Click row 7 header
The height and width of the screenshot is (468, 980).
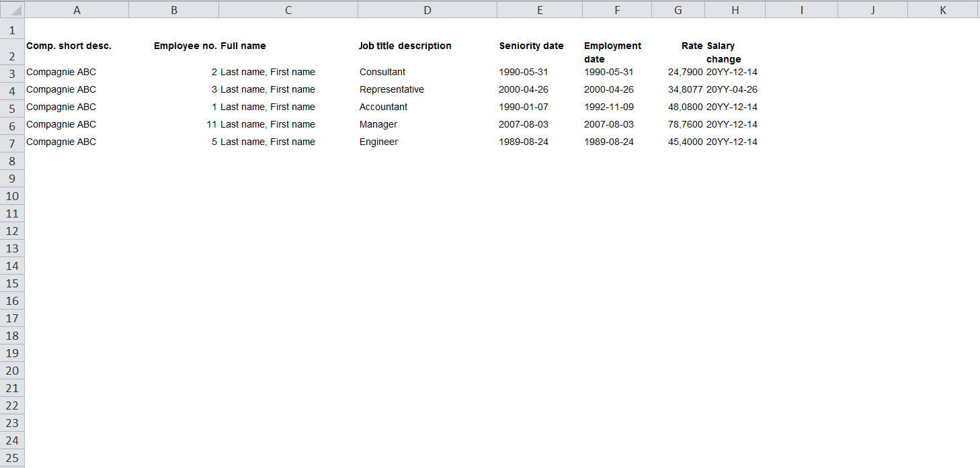pyautogui.click(x=12, y=142)
